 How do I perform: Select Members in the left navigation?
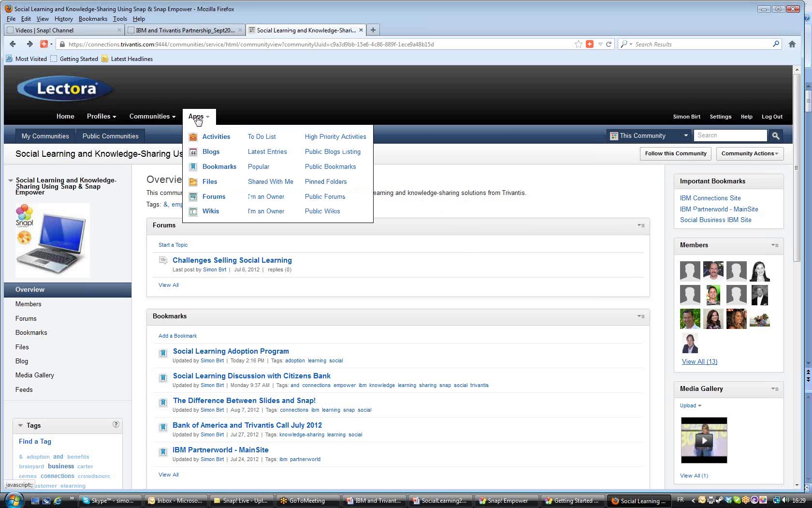point(29,304)
